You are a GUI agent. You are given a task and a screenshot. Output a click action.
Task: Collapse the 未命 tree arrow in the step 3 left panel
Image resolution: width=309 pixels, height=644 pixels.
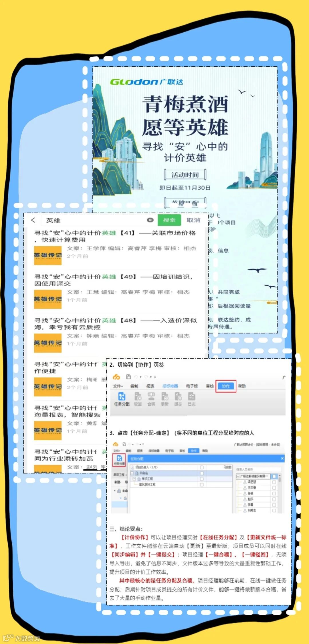tap(114, 491)
